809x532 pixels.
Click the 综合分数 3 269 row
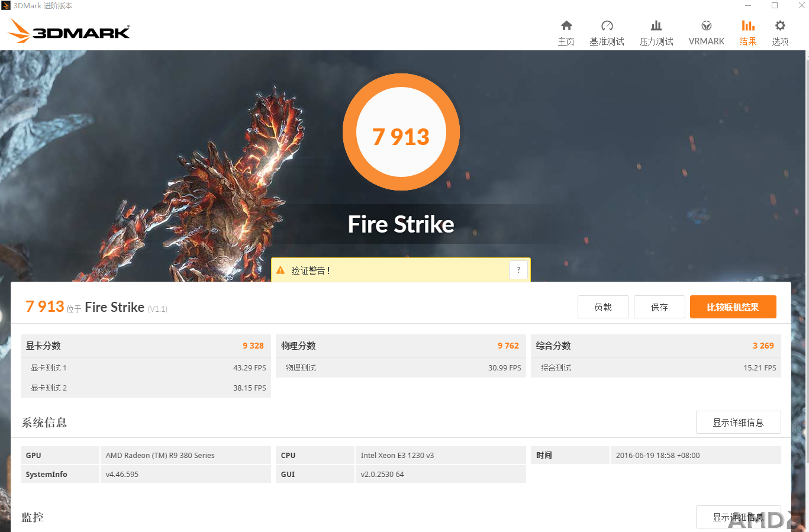point(656,346)
